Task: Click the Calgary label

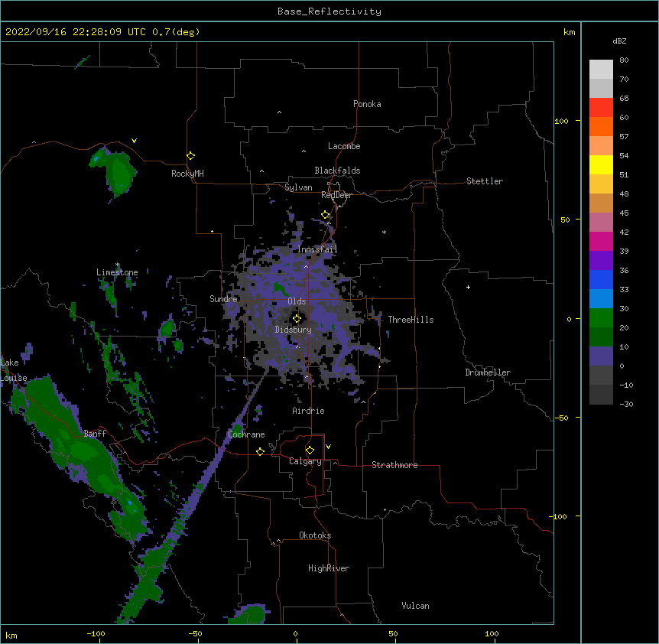Action: (305, 461)
